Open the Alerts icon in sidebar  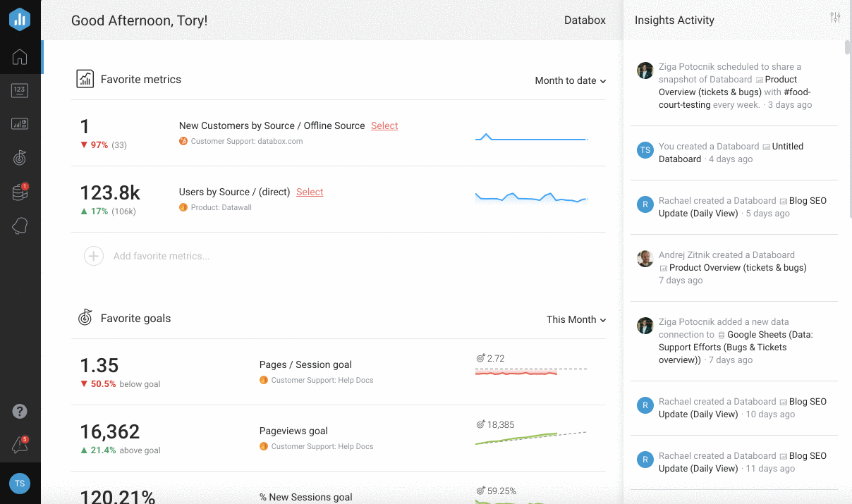(20, 226)
